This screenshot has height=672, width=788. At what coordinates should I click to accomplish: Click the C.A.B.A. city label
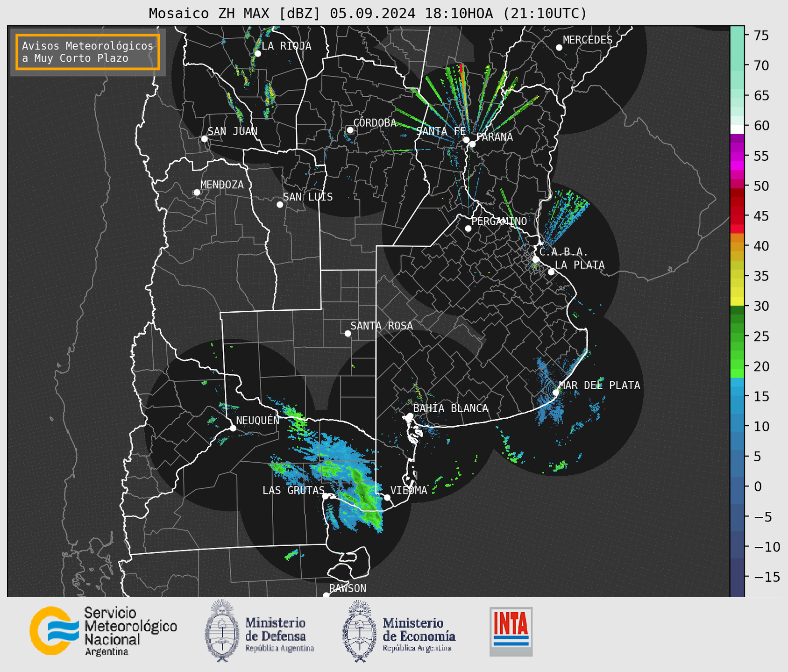564,252
